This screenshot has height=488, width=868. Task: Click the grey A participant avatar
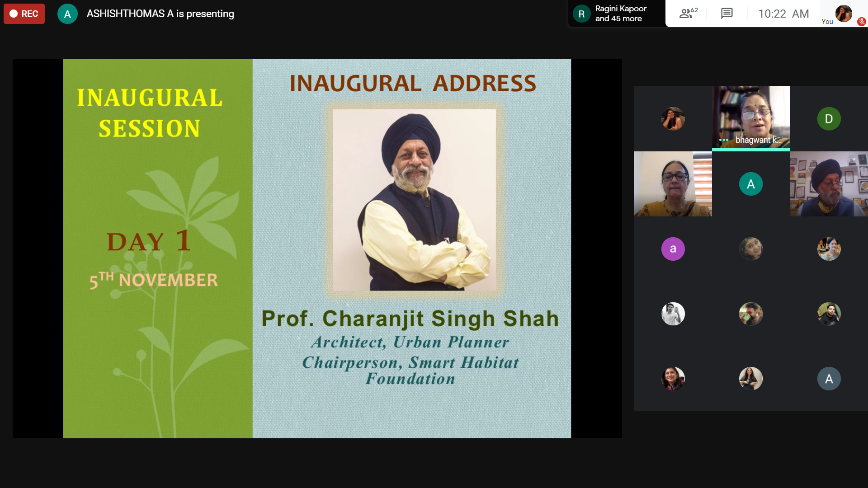coord(829,379)
